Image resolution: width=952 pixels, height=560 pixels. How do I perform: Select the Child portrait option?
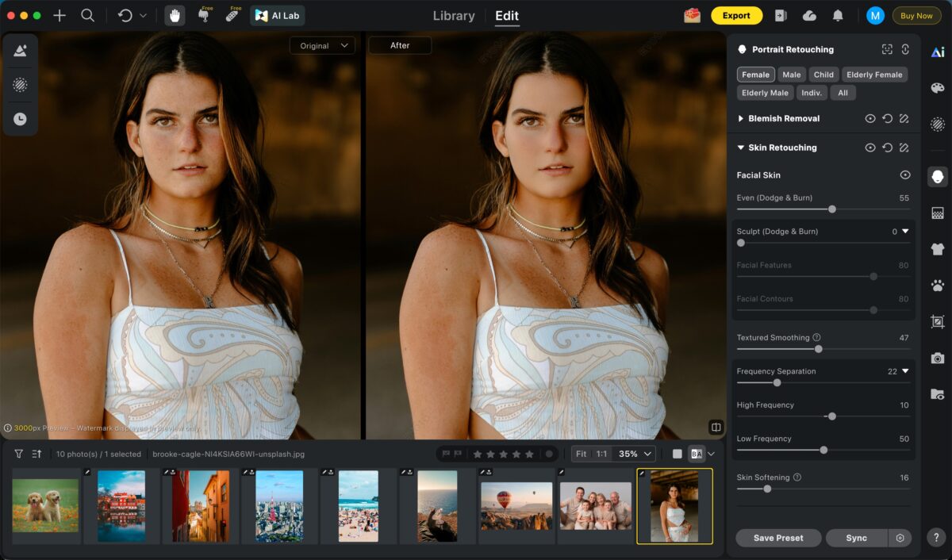tap(823, 74)
